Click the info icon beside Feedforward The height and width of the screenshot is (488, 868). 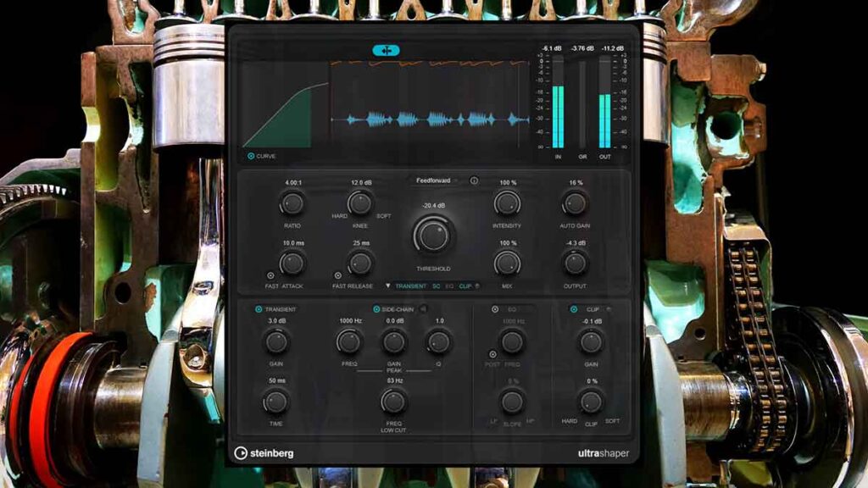[474, 180]
